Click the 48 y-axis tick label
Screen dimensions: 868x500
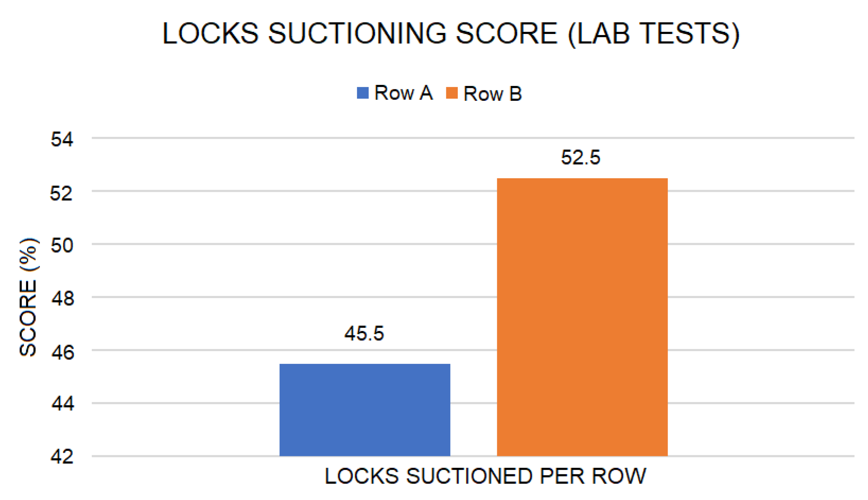pyautogui.click(x=63, y=299)
